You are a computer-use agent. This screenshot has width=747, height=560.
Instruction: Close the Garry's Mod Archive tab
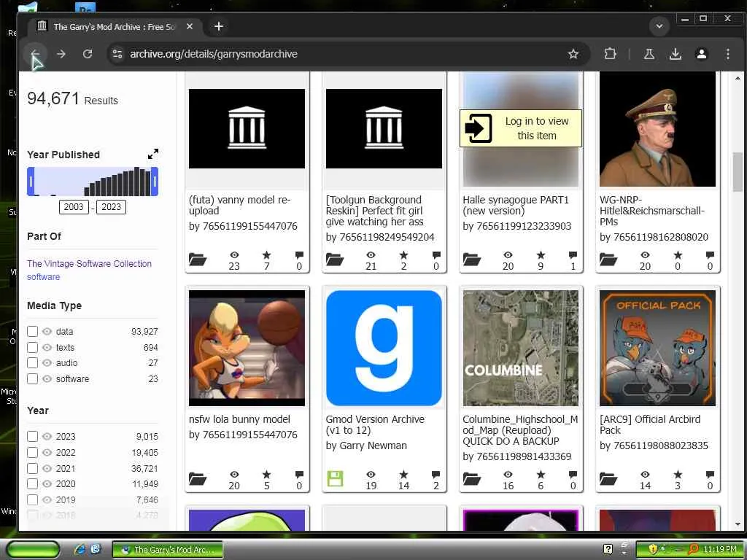click(x=190, y=27)
